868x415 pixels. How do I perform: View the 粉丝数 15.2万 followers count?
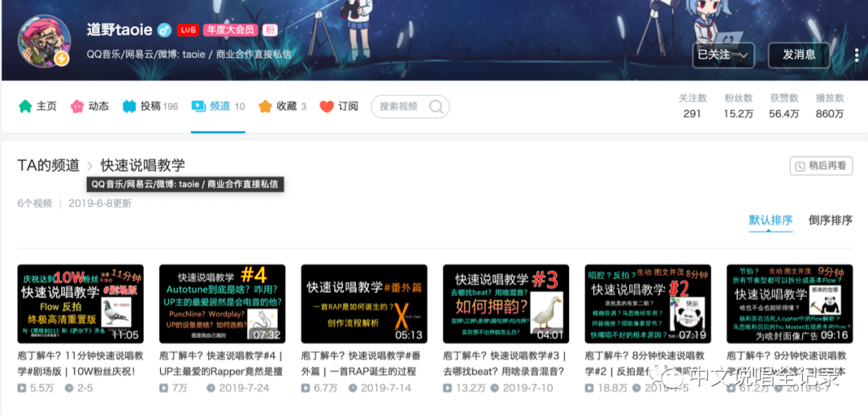[x=739, y=106]
